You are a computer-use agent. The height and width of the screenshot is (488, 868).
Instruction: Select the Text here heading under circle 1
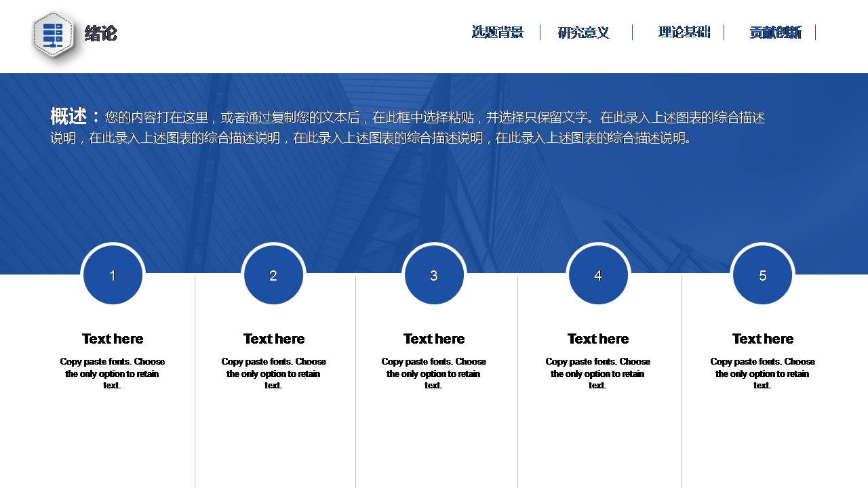point(113,338)
